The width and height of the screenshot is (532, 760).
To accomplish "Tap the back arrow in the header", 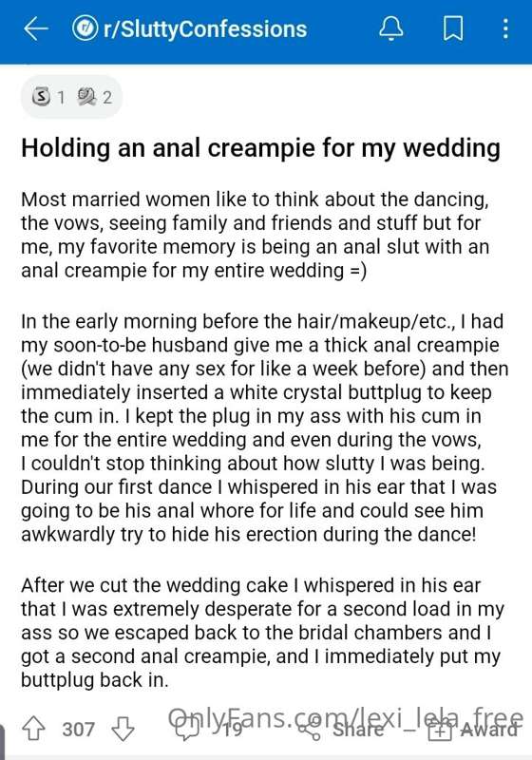I will (36, 29).
